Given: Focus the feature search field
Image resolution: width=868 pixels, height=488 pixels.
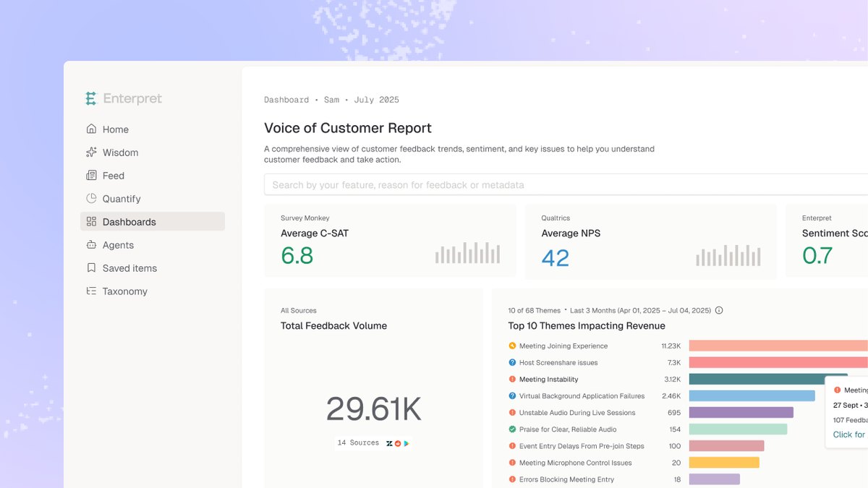Looking at the screenshot, I should [566, 184].
